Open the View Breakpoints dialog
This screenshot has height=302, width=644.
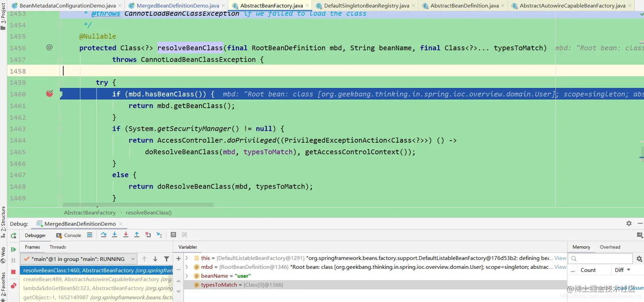click(14, 286)
